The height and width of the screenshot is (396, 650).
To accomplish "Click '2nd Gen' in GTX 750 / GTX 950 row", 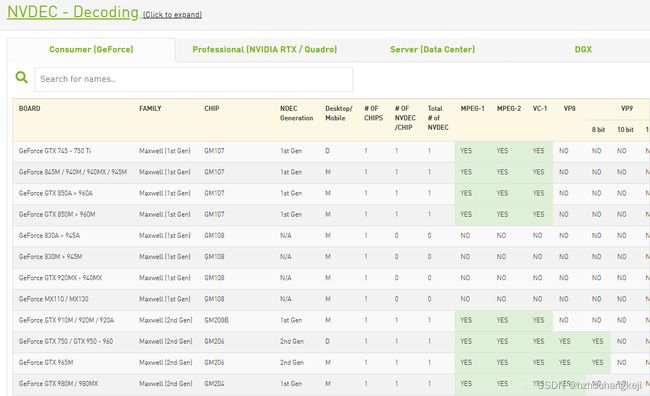I will pyautogui.click(x=292, y=341).
